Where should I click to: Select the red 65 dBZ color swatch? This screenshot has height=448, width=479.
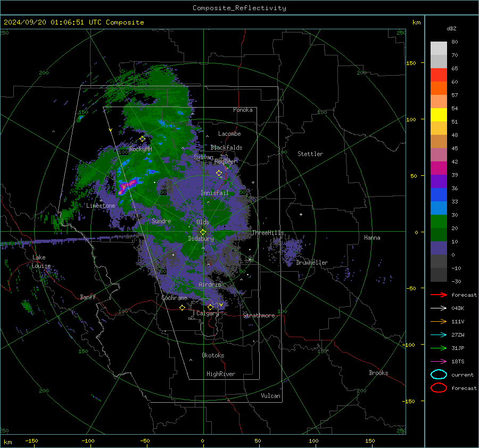439,75
